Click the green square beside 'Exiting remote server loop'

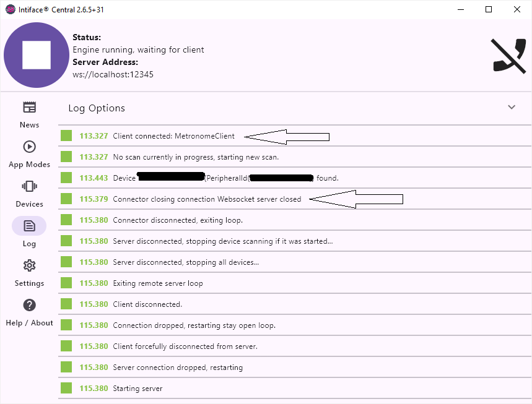point(66,283)
